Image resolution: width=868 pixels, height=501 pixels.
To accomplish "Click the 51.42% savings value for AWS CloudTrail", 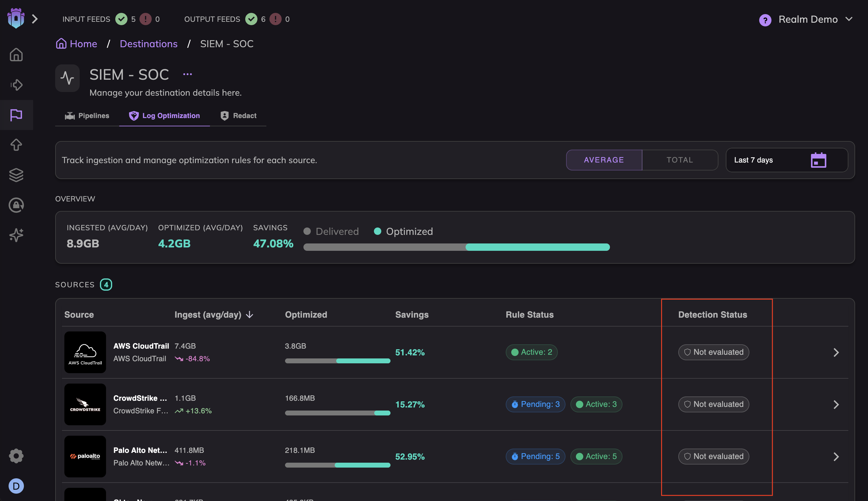I will click(x=410, y=352).
